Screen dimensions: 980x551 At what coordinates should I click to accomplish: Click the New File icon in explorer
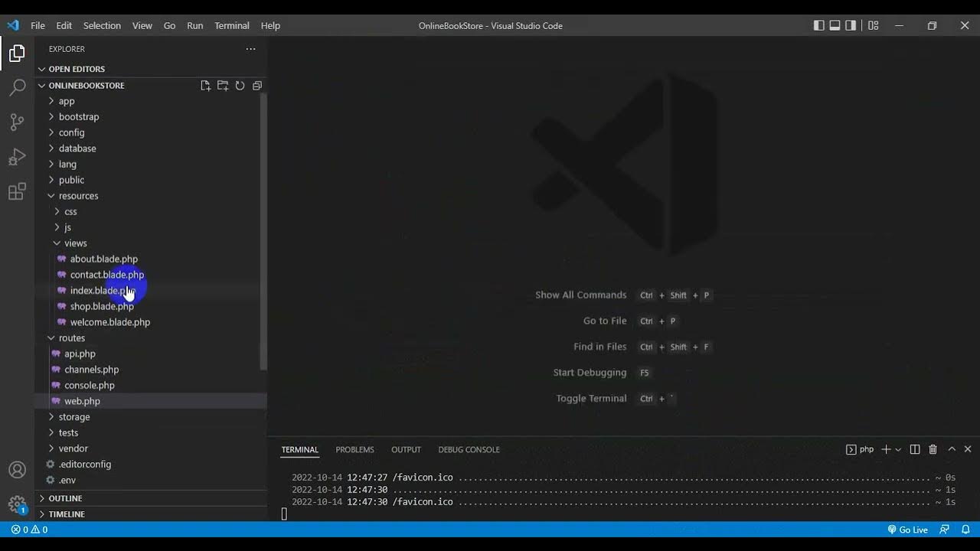tap(205, 86)
